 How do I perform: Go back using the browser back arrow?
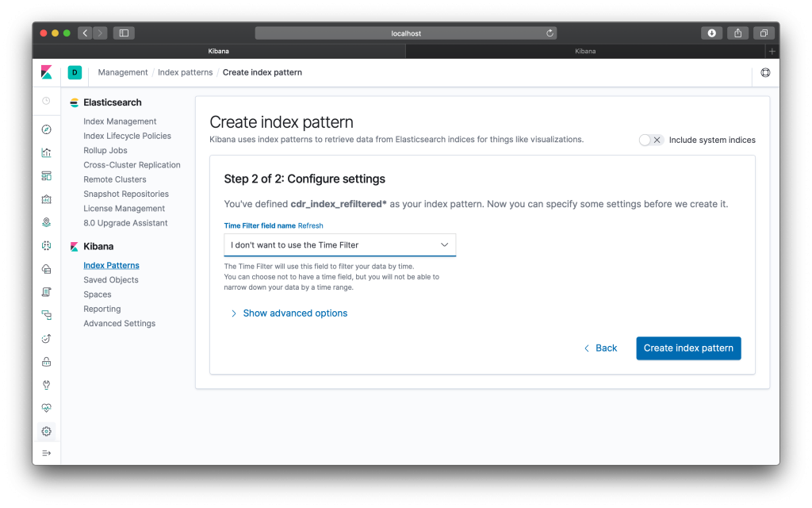[x=86, y=33]
